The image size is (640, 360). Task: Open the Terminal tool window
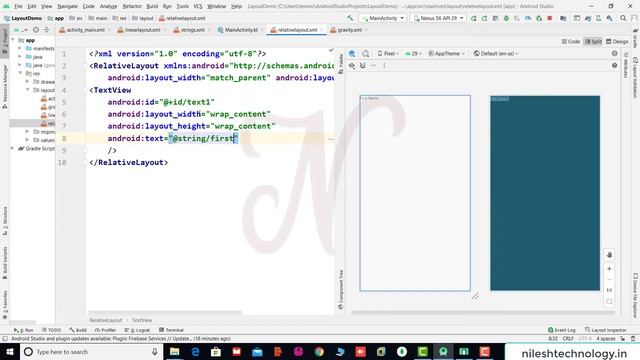click(x=171, y=330)
